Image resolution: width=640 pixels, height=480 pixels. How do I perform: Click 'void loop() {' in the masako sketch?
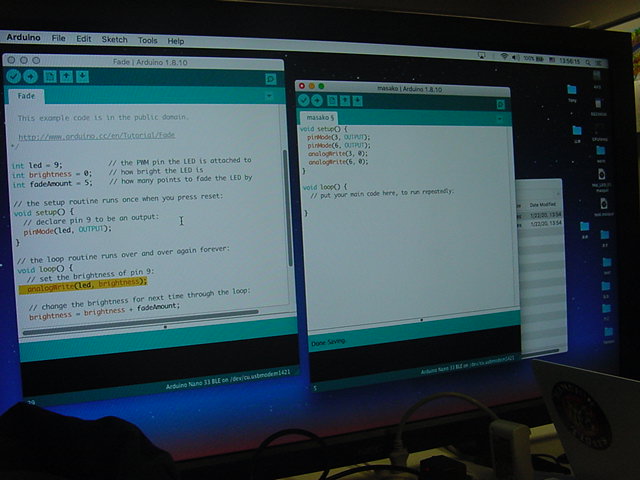(x=325, y=187)
